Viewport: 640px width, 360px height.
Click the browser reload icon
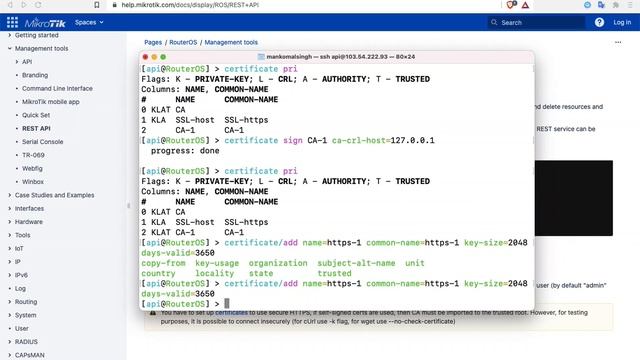click(38, 5)
